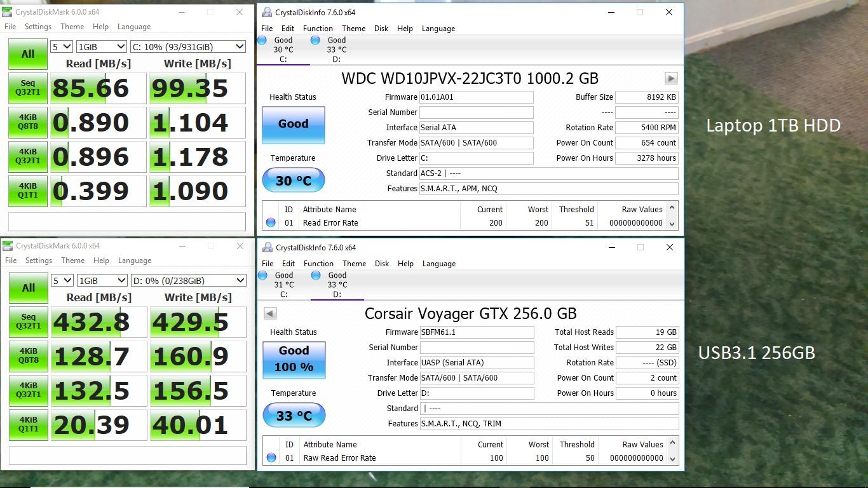The width and height of the screenshot is (868, 488).
Task: Select disk D: 33 °C tab in bottom CrystalDiskInfo
Action: pyautogui.click(x=337, y=285)
